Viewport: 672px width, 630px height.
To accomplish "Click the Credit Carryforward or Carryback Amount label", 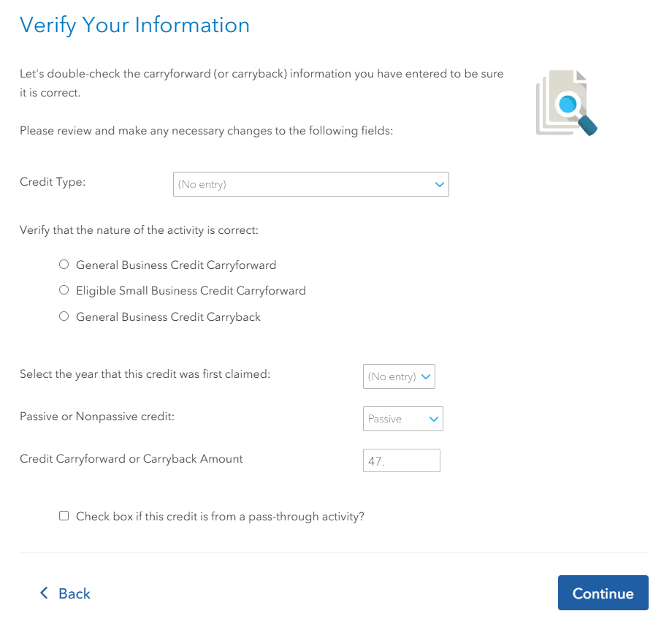I will tap(131, 459).
